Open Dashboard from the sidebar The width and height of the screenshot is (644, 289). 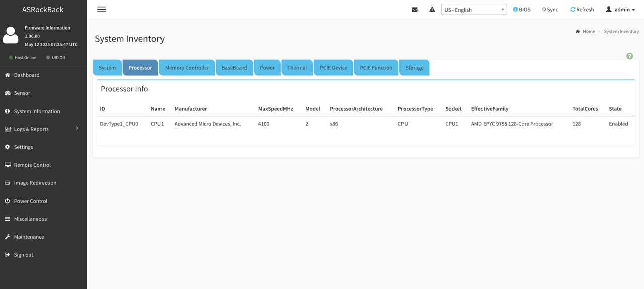coord(27,75)
